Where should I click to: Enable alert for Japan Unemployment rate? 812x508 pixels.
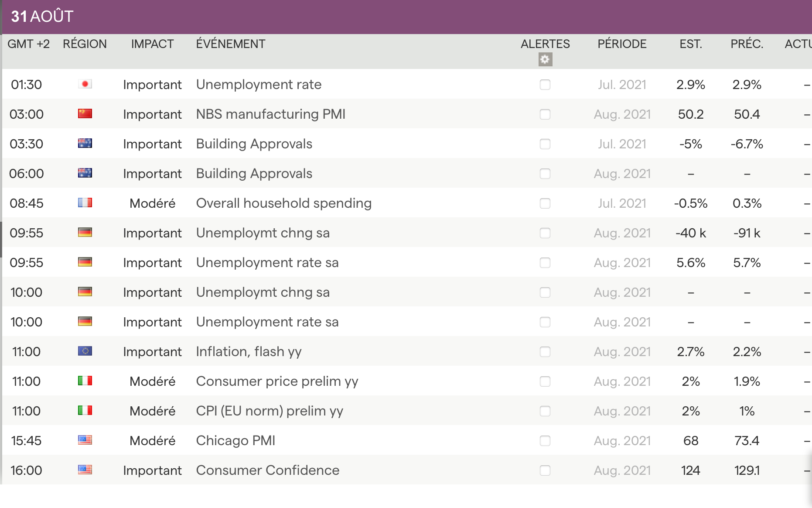tap(545, 85)
